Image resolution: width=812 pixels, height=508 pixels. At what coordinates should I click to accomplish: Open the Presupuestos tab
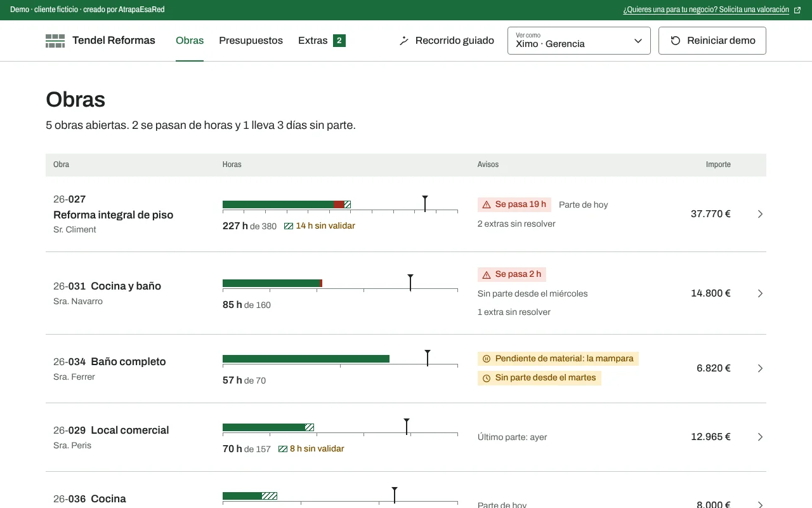251,41
